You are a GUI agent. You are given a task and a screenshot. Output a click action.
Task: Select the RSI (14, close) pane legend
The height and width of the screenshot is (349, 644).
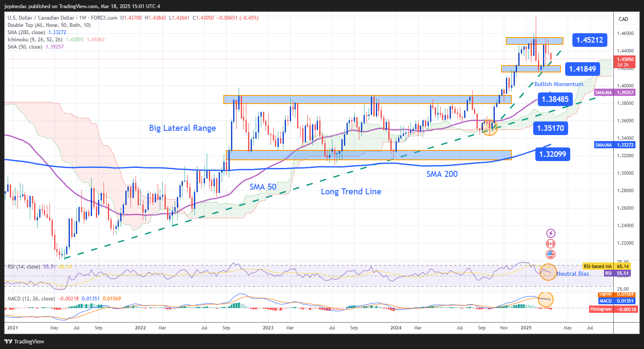coord(40,267)
